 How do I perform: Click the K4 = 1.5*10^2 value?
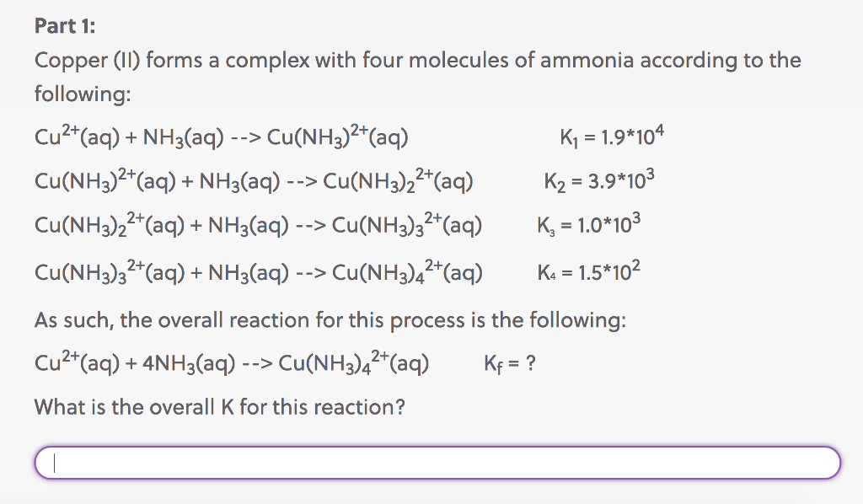[x=589, y=271]
